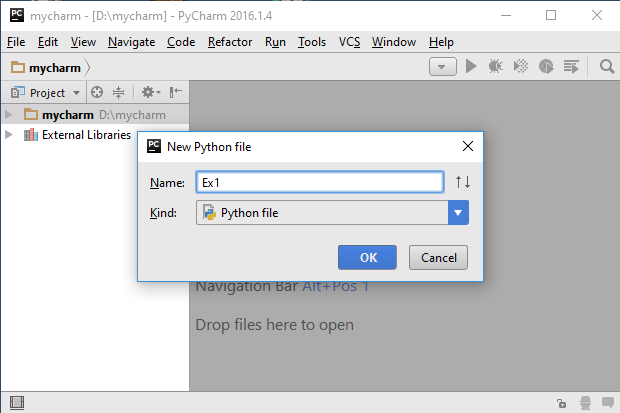Click "Drop files here to open" text
The height and width of the screenshot is (413, 620).
tap(275, 325)
